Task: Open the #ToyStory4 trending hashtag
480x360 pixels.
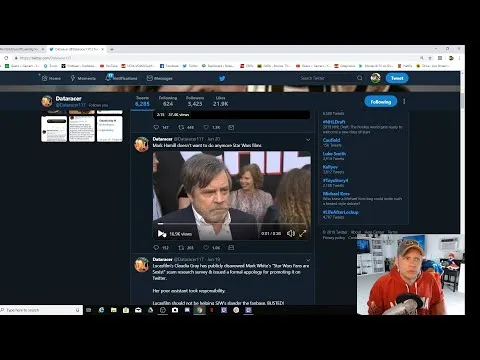Action: coord(335,180)
